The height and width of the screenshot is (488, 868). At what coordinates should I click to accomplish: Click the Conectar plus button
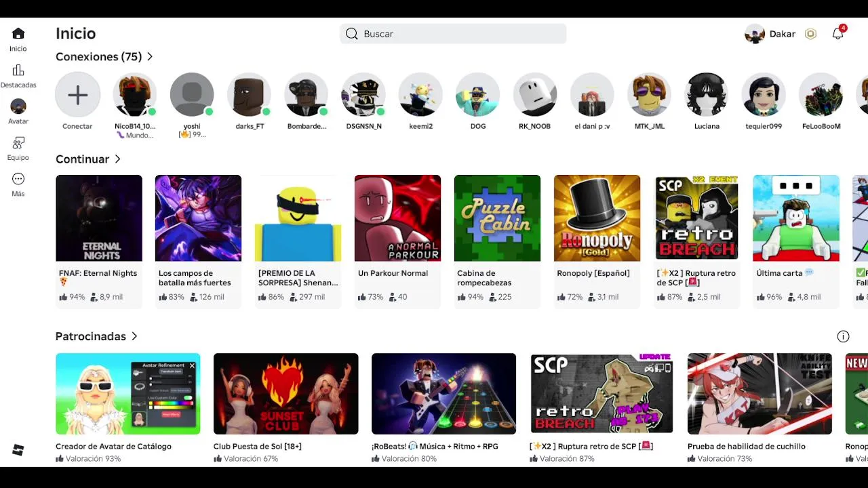77,95
